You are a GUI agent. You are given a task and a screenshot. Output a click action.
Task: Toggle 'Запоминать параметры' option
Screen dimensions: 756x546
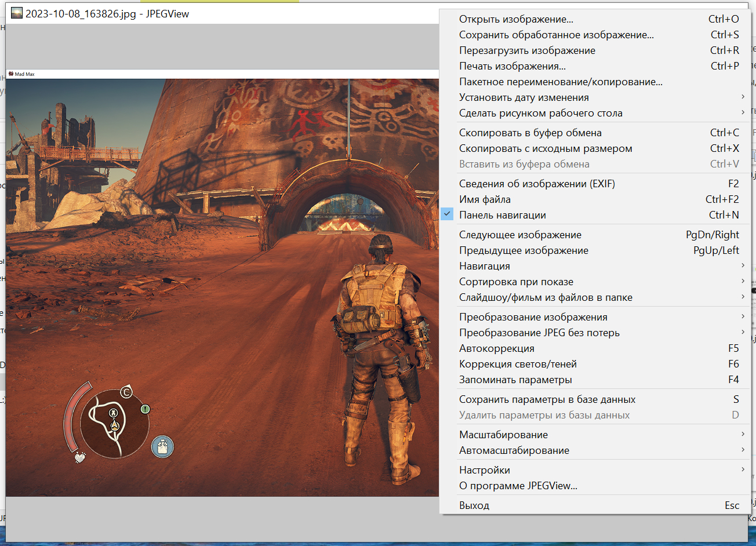click(594, 380)
